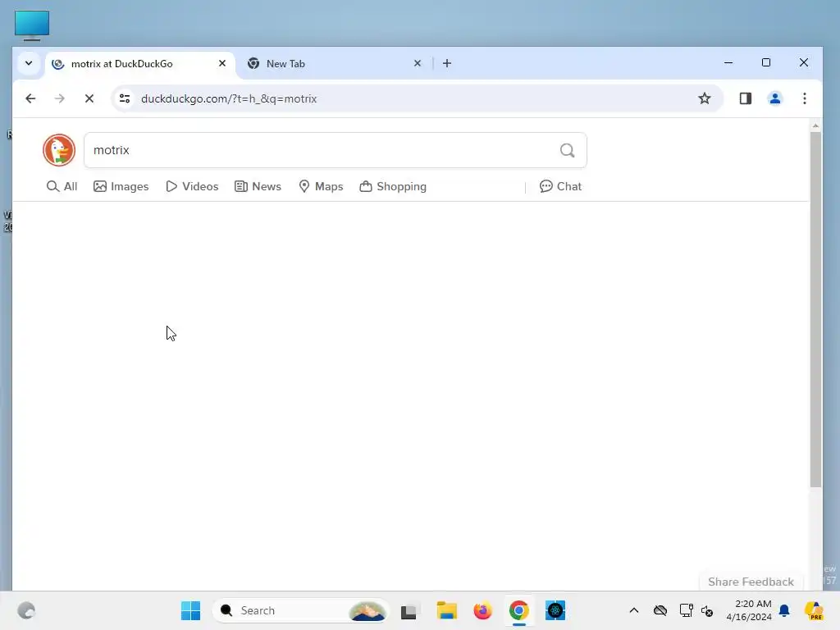The width and height of the screenshot is (840, 630).
Task: View site information icon in address bar
Action: 125,98
